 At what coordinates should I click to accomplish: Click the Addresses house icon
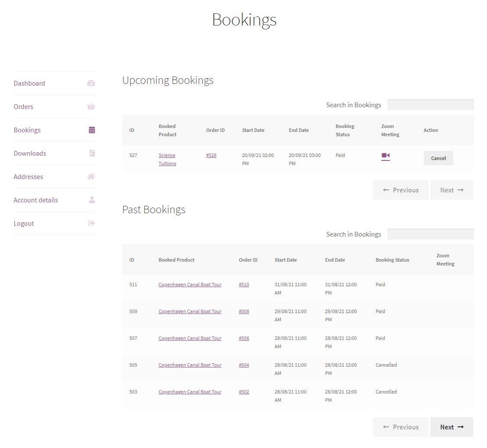click(91, 177)
